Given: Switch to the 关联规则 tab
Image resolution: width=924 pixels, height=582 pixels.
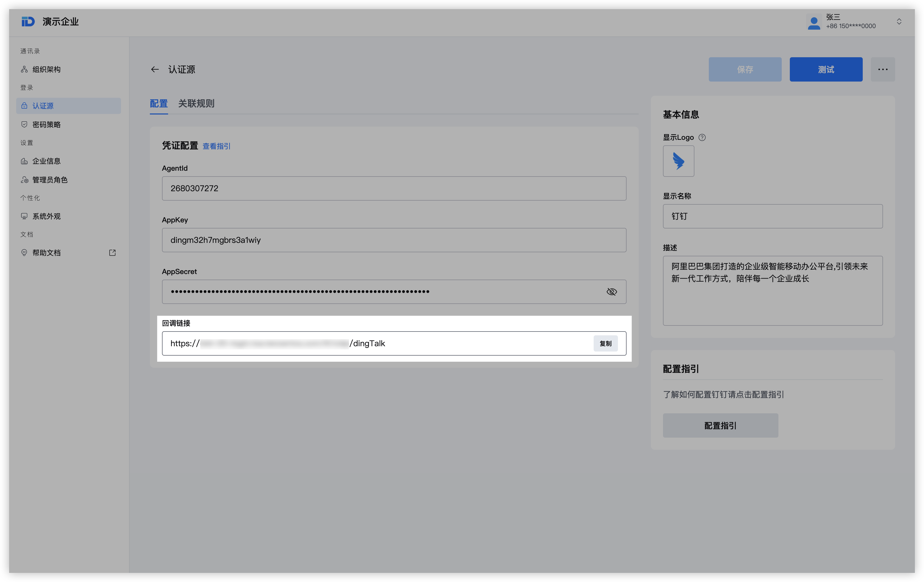Looking at the screenshot, I should tap(196, 104).
